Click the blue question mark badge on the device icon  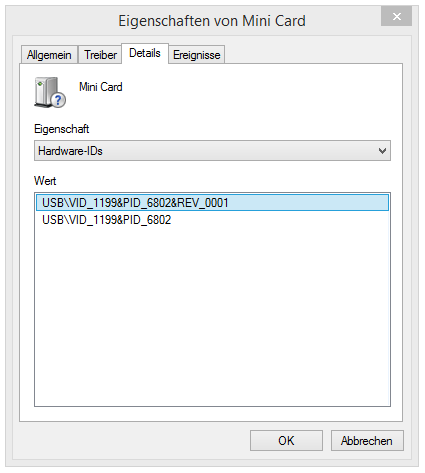point(59,100)
